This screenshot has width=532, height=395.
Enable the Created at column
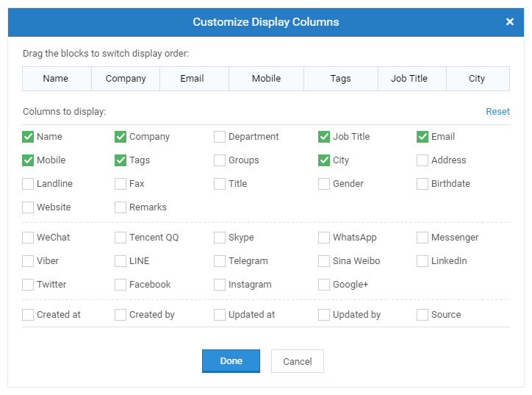(28, 315)
